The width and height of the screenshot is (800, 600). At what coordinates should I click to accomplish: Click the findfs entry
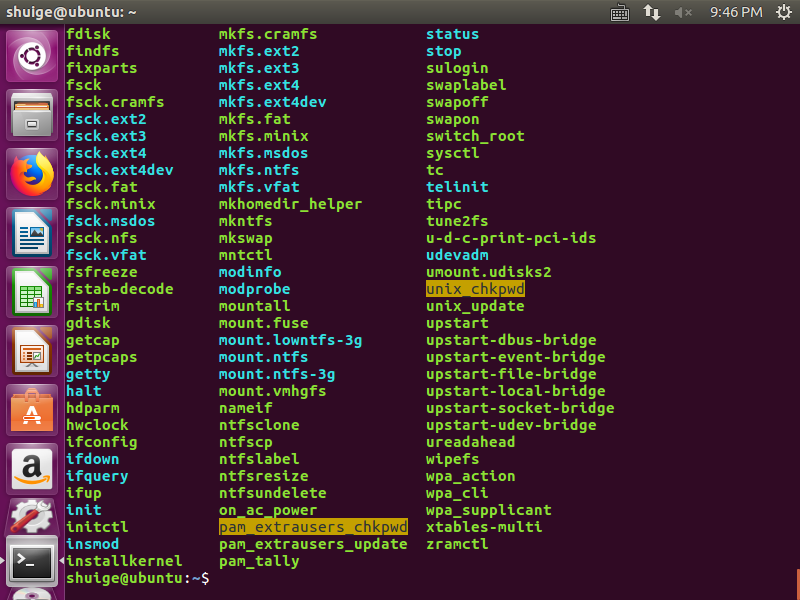click(x=93, y=51)
